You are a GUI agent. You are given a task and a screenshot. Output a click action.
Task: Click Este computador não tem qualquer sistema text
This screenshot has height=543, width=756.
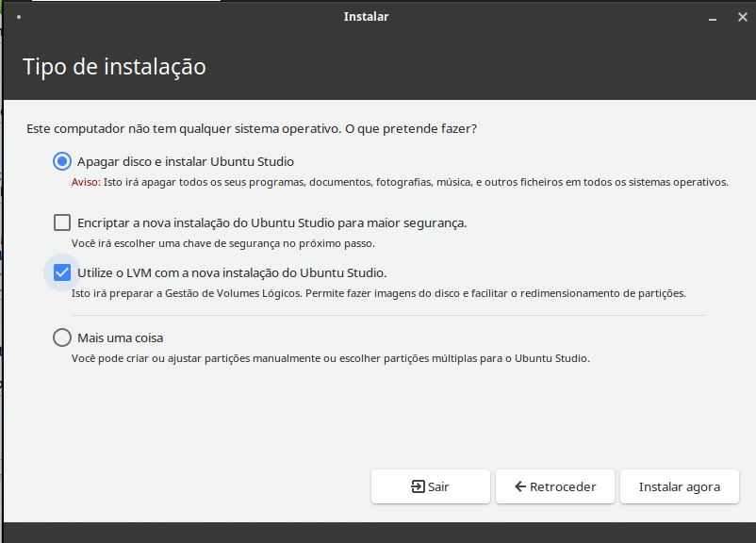pyautogui.click(x=252, y=129)
